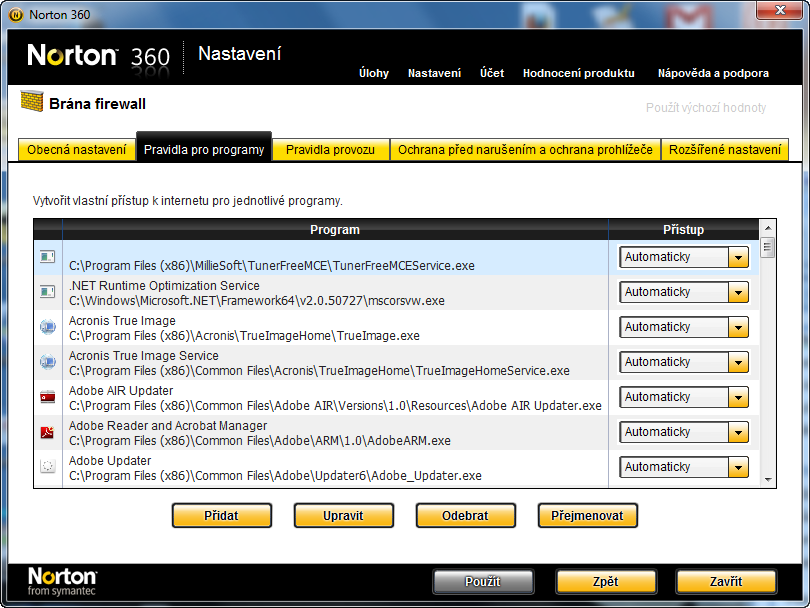Click the Adobe Updater row icon
The image size is (810, 608).
pyautogui.click(x=48, y=467)
